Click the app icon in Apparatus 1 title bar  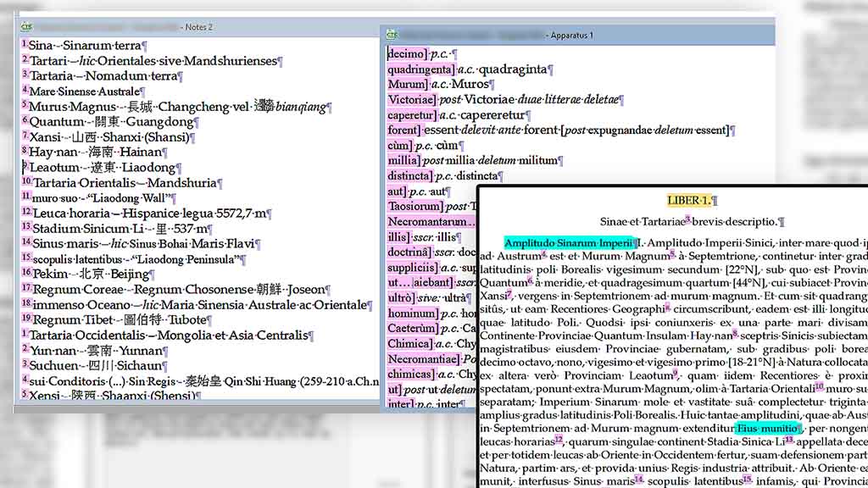click(x=392, y=35)
